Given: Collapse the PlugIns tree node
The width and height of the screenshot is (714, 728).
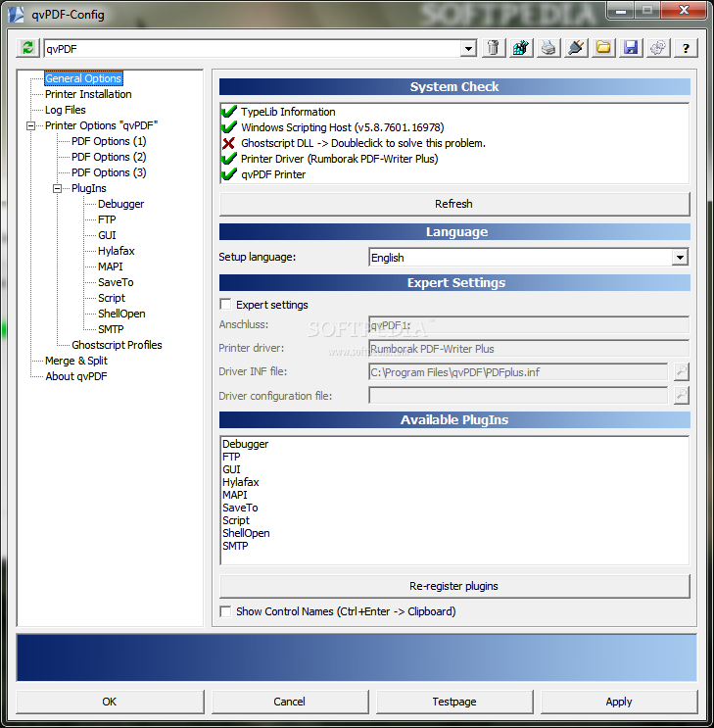Looking at the screenshot, I should point(57,188).
